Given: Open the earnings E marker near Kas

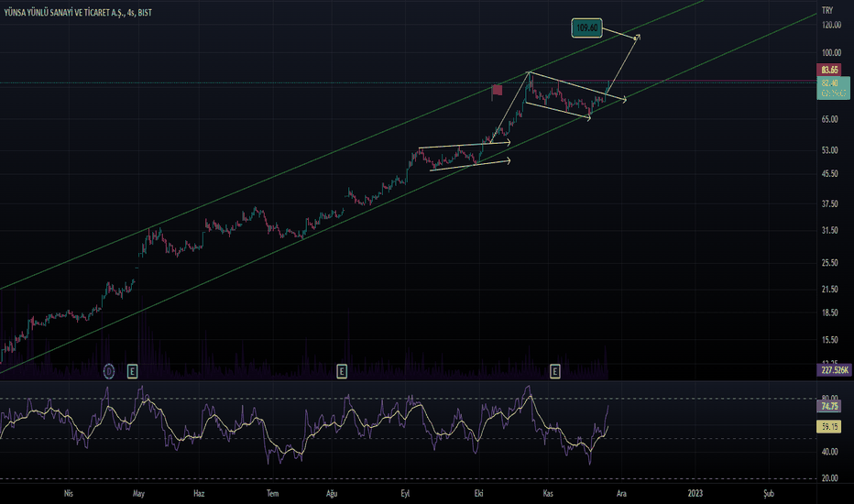Looking at the screenshot, I should coord(554,371).
